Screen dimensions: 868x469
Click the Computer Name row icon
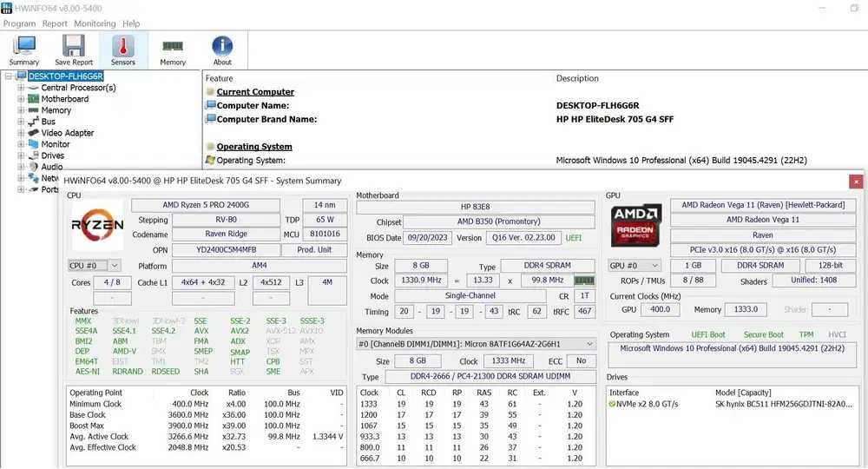pos(210,105)
